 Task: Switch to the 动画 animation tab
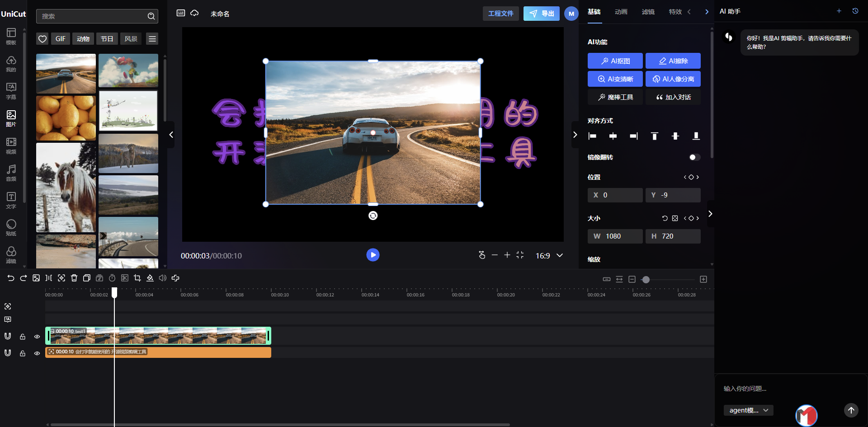pos(621,12)
